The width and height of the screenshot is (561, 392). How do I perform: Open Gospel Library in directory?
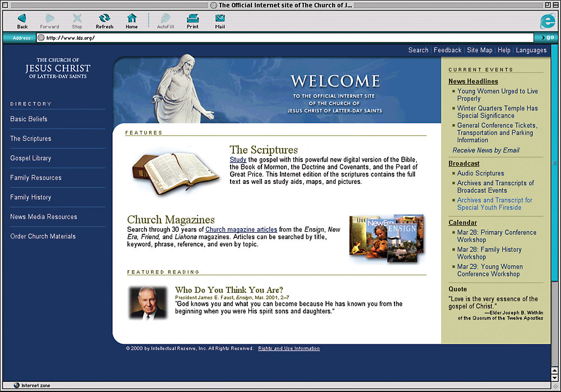[x=31, y=158]
